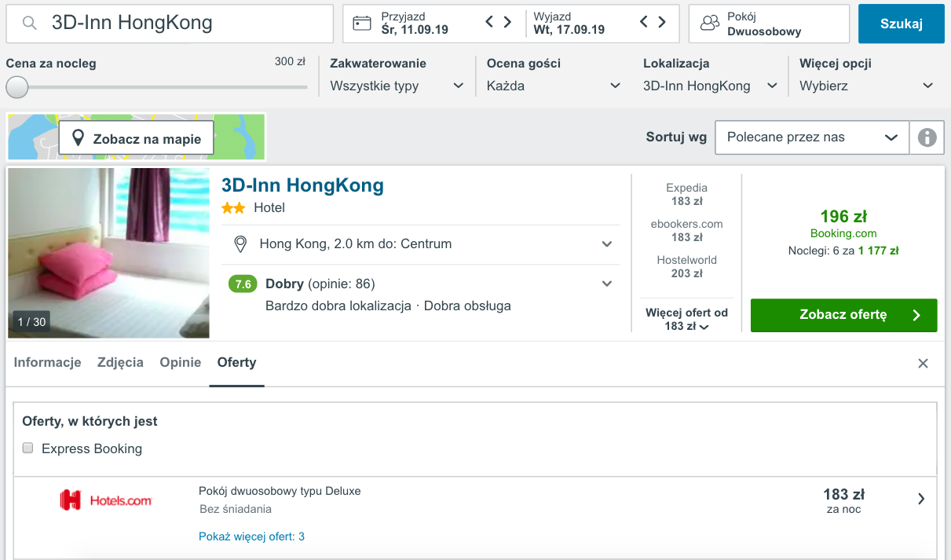Screen dimensions: 951x560
Task: Open the Zakwaterowanie dropdown
Action: (x=397, y=86)
